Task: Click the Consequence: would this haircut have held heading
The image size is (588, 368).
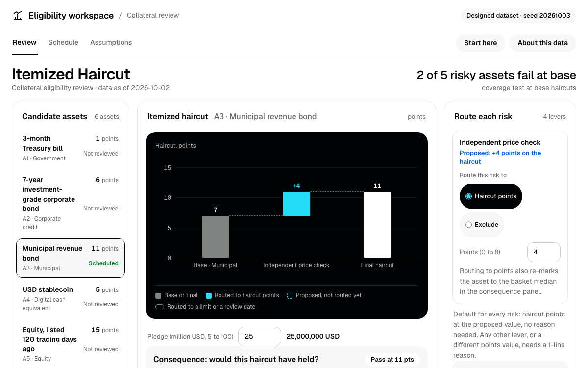Action: [236, 360]
